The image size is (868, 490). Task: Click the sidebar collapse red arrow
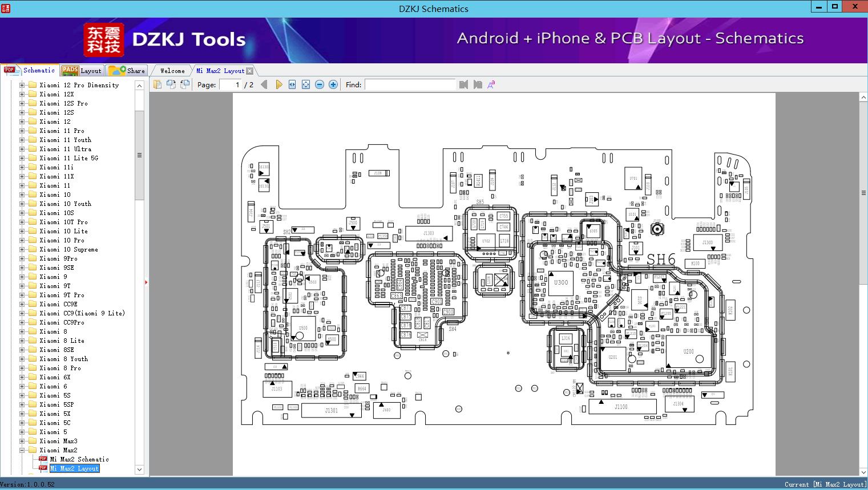click(146, 282)
